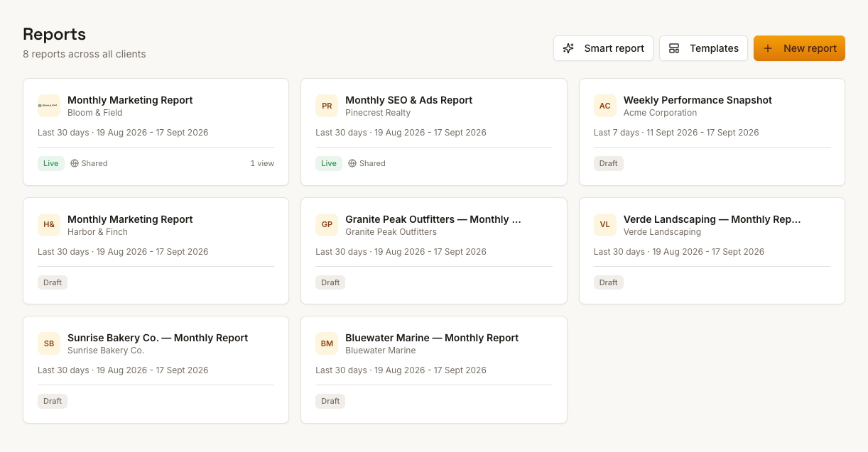Click the Draft badge on Harbor & Finch card

pos(53,282)
